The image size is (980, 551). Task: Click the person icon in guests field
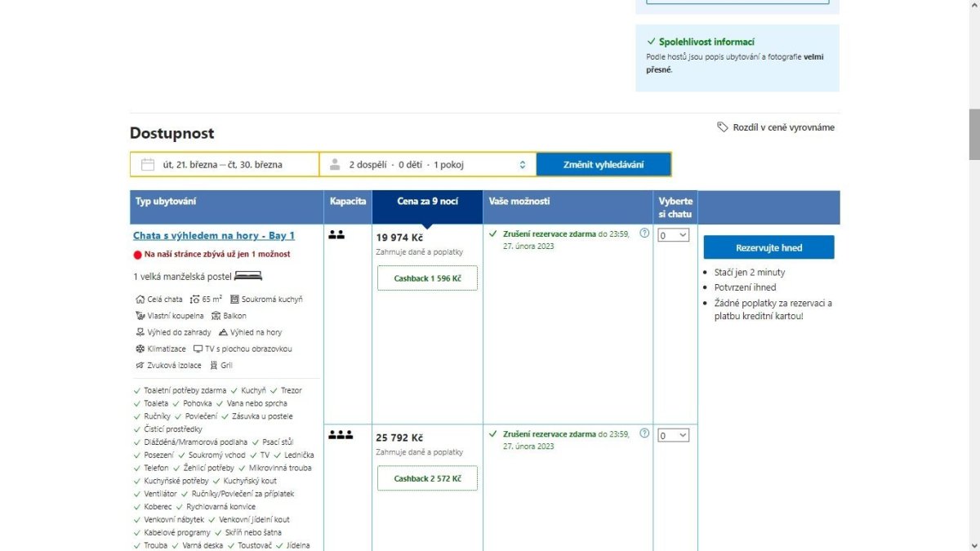click(x=335, y=165)
